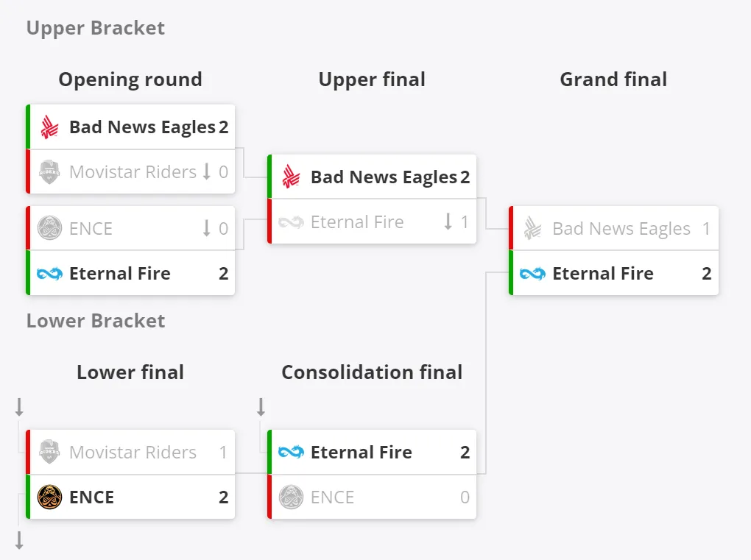This screenshot has width=751, height=560.
Task: Click Eternal Fire logo in Grand final
Action: click(x=532, y=274)
